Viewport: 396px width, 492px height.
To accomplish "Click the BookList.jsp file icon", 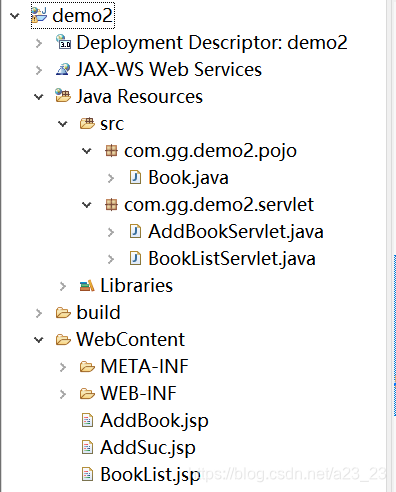I will [x=87, y=474].
